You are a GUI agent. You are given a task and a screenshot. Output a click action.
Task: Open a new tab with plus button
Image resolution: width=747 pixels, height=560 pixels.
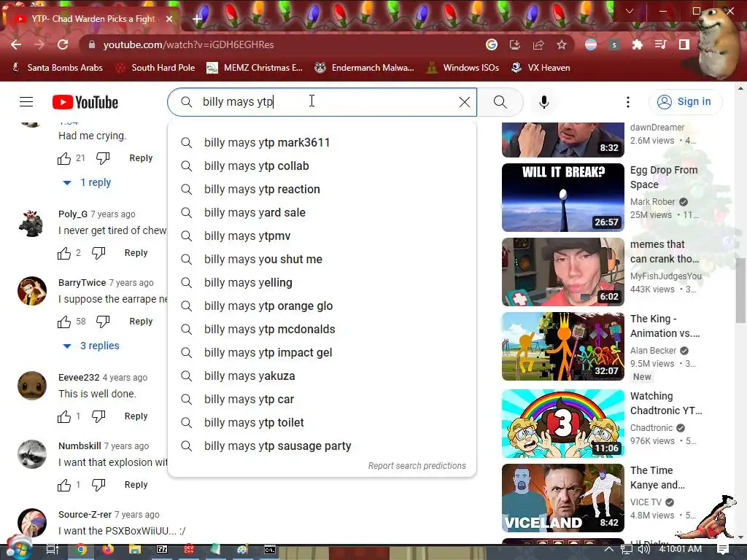[x=197, y=19]
